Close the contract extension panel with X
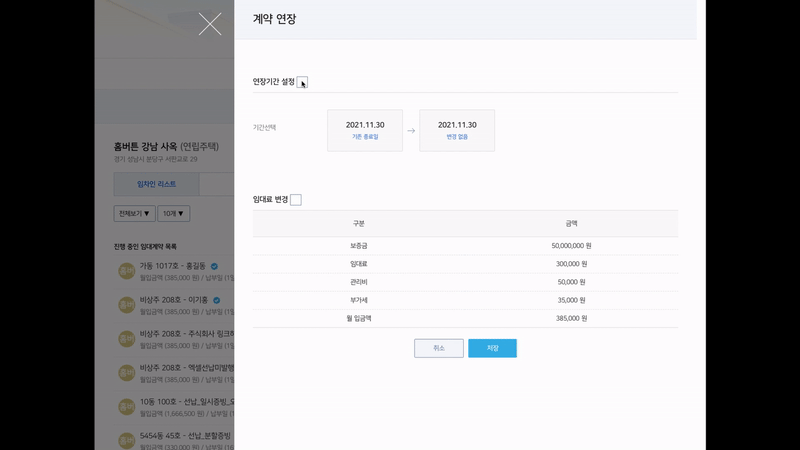800x450 pixels. click(x=210, y=24)
